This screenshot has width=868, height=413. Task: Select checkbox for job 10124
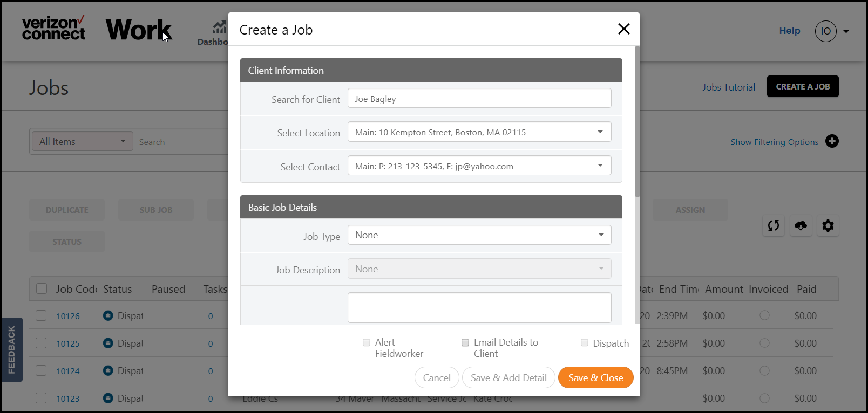click(x=41, y=370)
